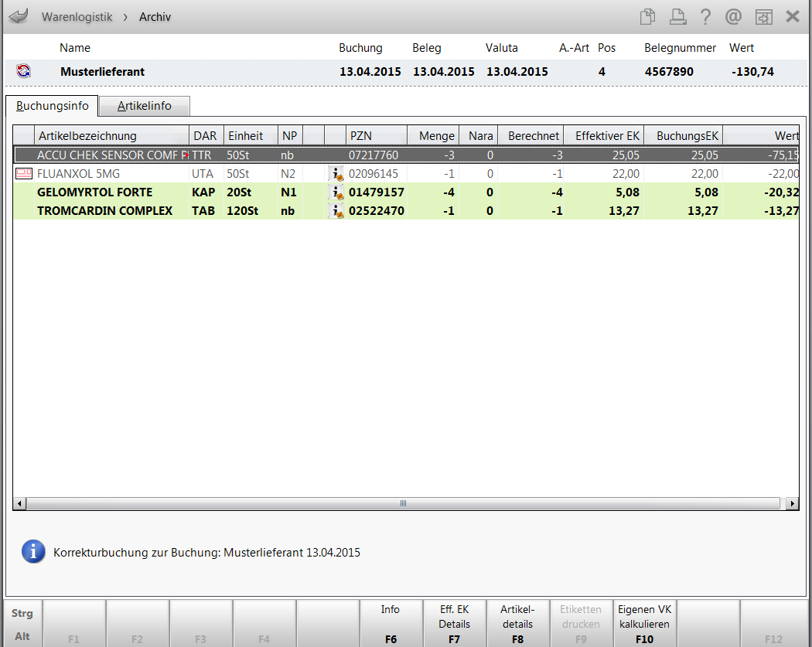812x647 pixels.
Task: Select the GELOMYRTOL FORTE row
Action: [407, 192]
